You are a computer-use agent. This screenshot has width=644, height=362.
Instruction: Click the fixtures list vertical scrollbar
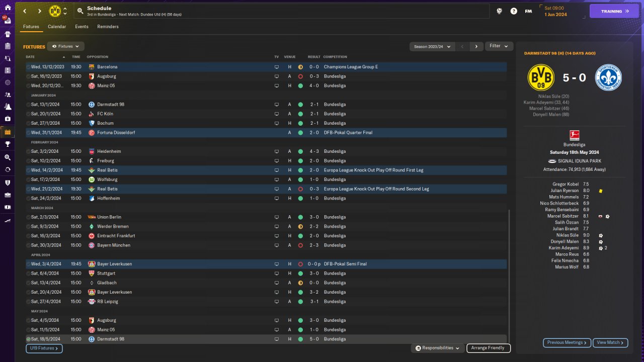[509, 276]
